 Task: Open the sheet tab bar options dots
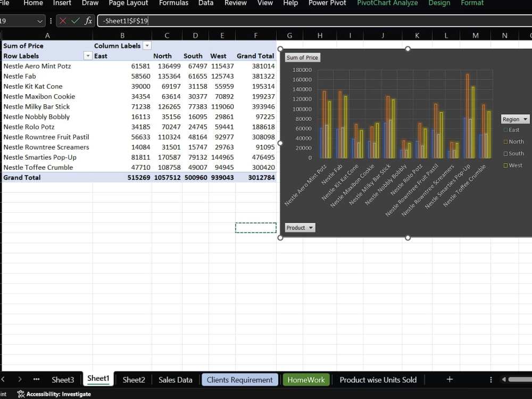click(x=491, y=380)
